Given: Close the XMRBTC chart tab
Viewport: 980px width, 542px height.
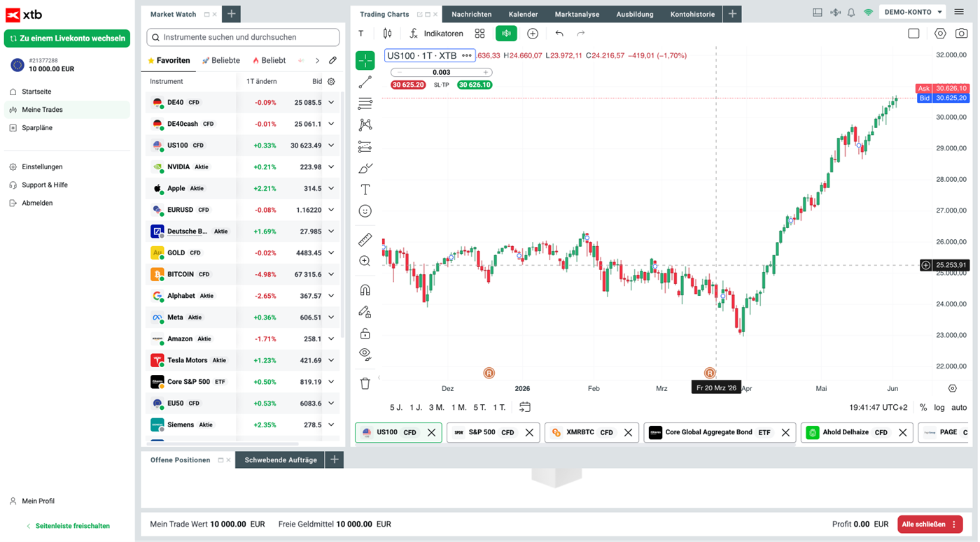Looking at the screenshot, I should pos(628,433).
